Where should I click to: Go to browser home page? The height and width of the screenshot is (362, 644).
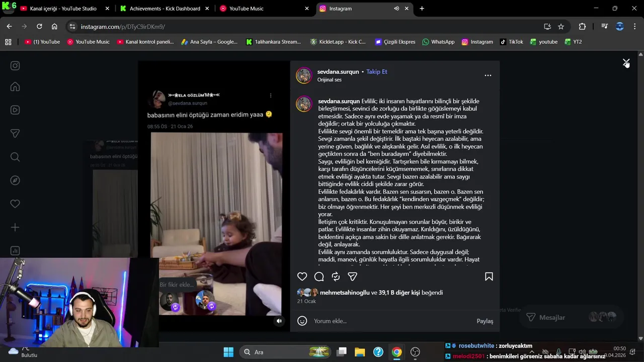[54, 27]
